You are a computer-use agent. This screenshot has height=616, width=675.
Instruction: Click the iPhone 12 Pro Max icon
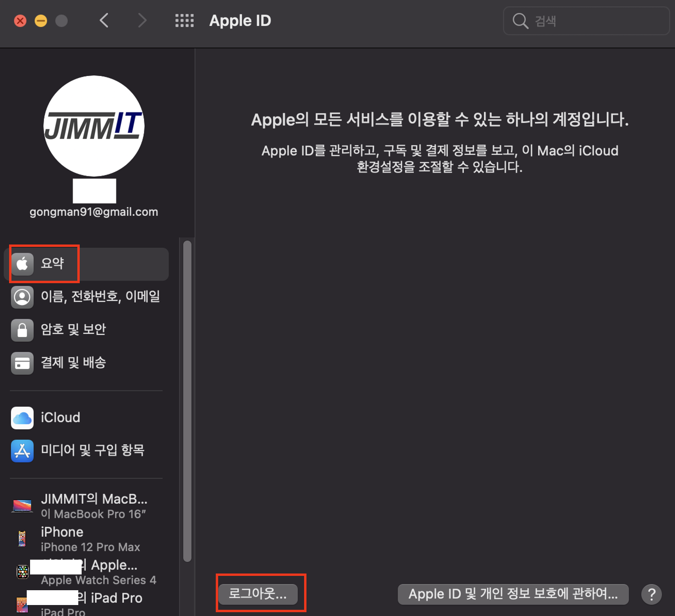(x=22, y=539)
